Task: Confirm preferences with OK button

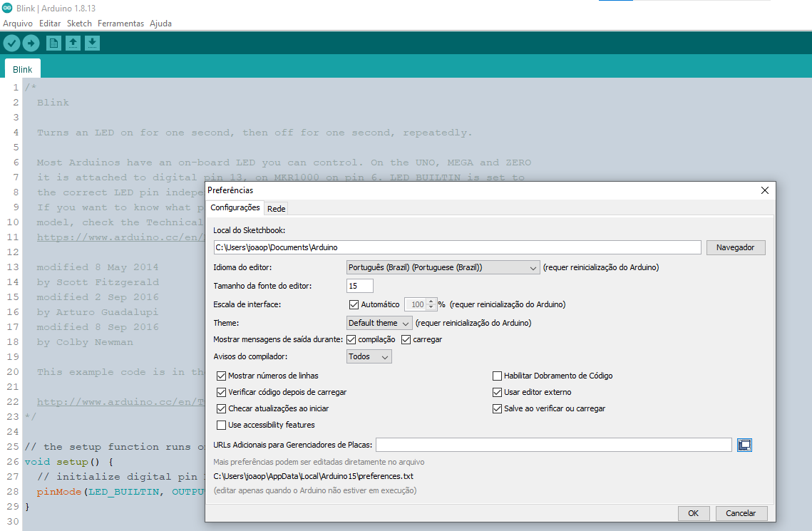Action: point(693,513)
